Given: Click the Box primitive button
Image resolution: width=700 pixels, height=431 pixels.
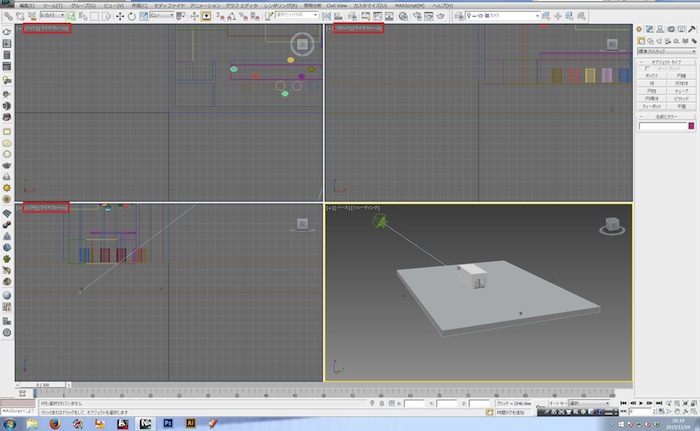Looking at the screenshot, I should tap(651, 74).
